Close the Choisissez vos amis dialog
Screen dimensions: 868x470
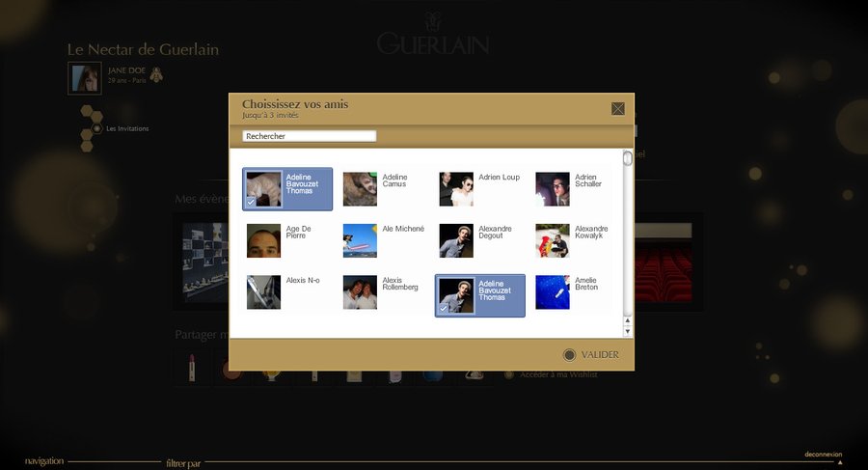[617, 108]
